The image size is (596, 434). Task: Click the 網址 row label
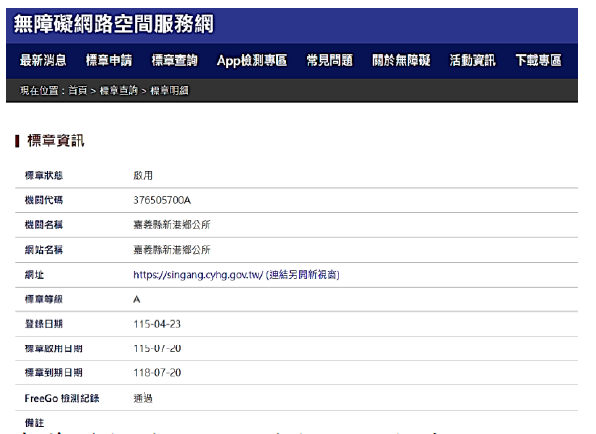point(34,274)
